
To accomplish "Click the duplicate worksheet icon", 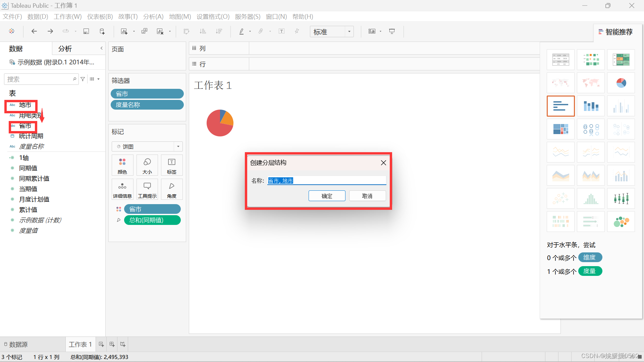I will pos(144,32).
